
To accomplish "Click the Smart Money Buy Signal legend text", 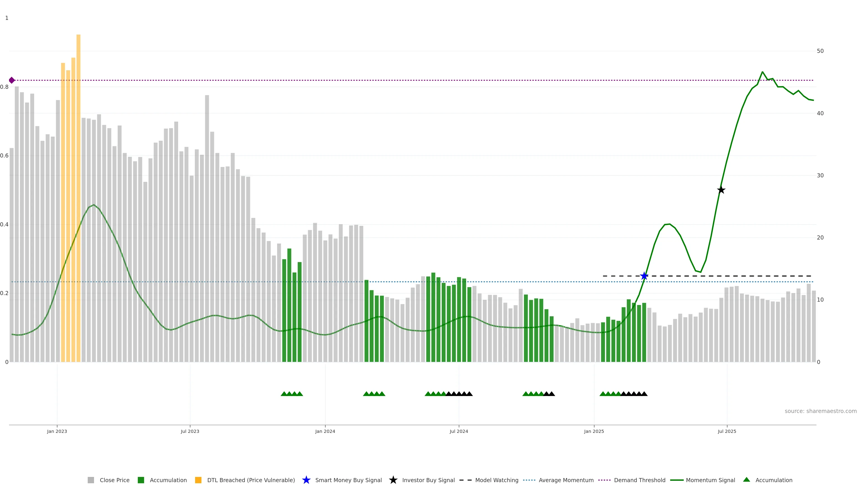I will click(348, 480).
